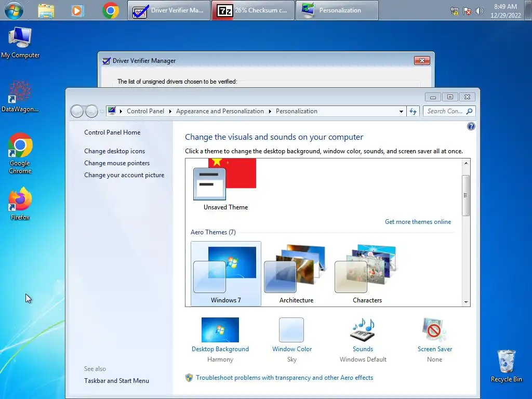The image size is (532, 399).
Task: Open Windows Explorer from the taskbar
Action: [x=46, y=10]
